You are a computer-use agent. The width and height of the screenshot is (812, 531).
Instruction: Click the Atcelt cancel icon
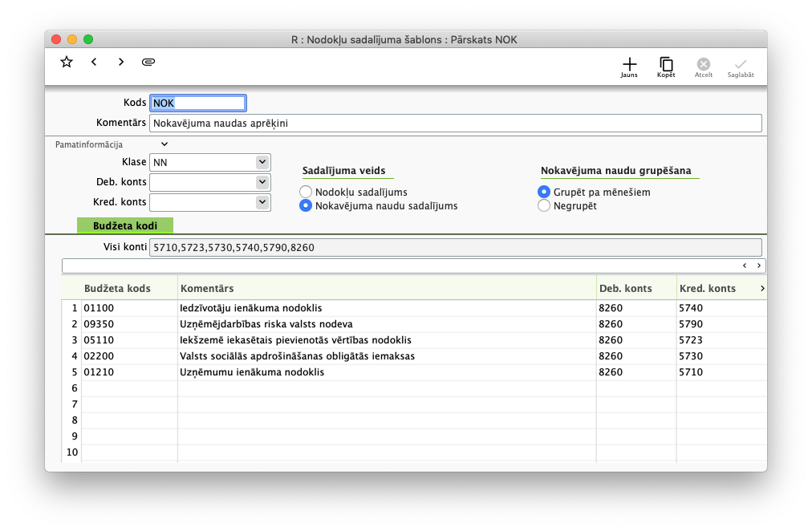[x=703, y=67]
